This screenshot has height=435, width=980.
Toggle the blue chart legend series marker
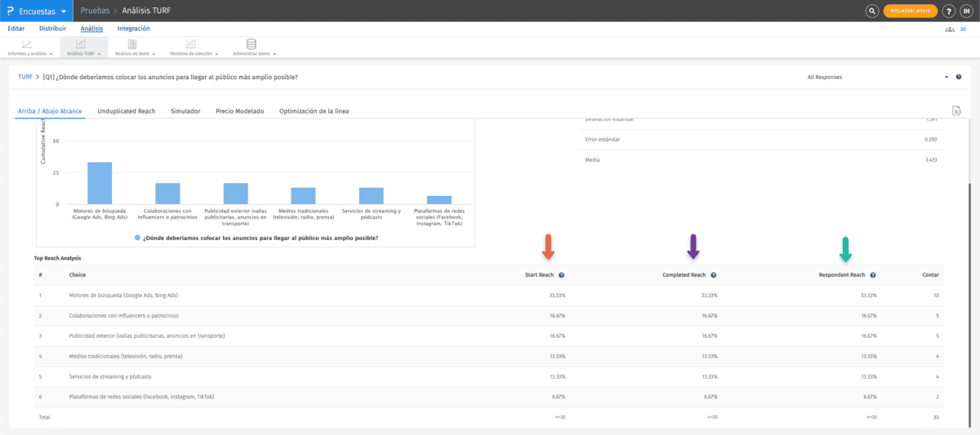pyautogui.click(x=138, y=238)
